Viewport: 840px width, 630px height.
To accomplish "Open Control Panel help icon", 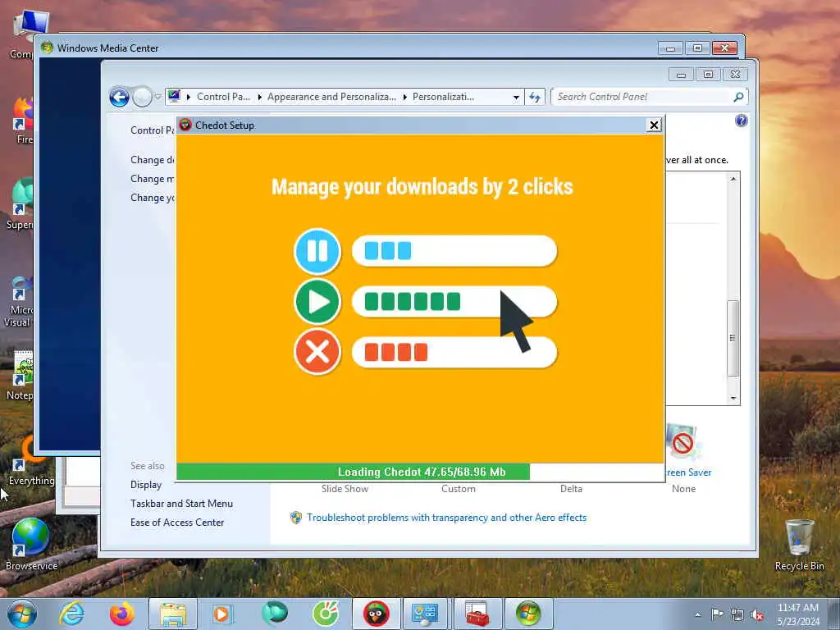I will [741, 120].
